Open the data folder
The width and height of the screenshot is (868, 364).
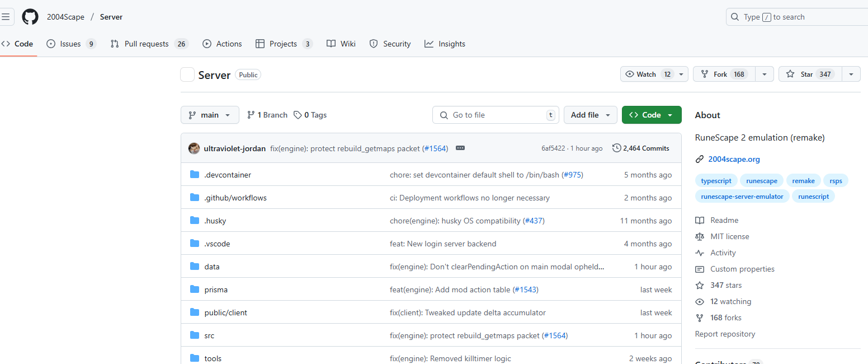212,267
